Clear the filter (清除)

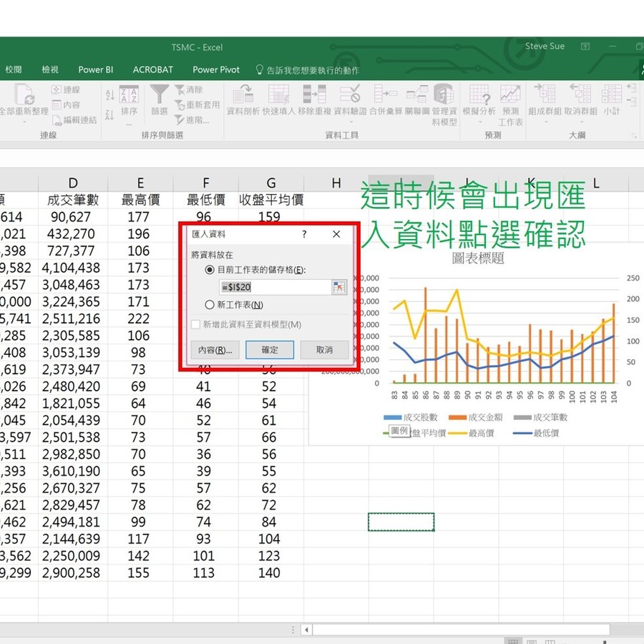tap(188, 89)
